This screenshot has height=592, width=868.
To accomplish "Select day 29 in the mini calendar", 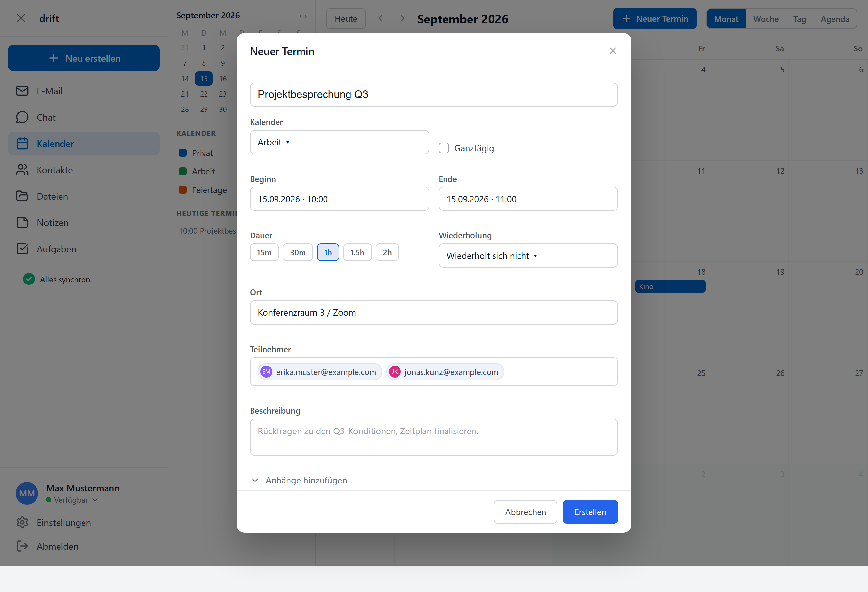I will (204, 110).
